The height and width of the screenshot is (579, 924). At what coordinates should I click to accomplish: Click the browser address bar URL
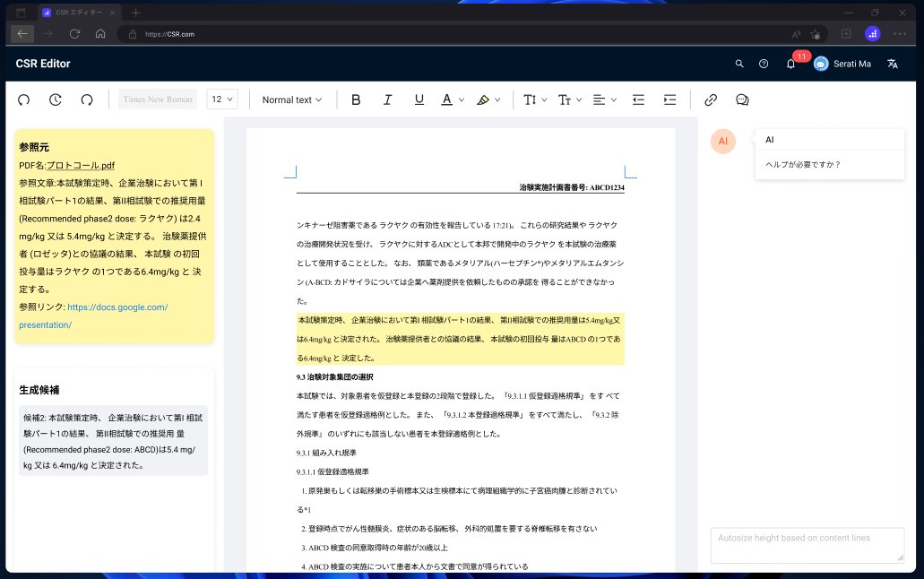click(x=169, y=34)
